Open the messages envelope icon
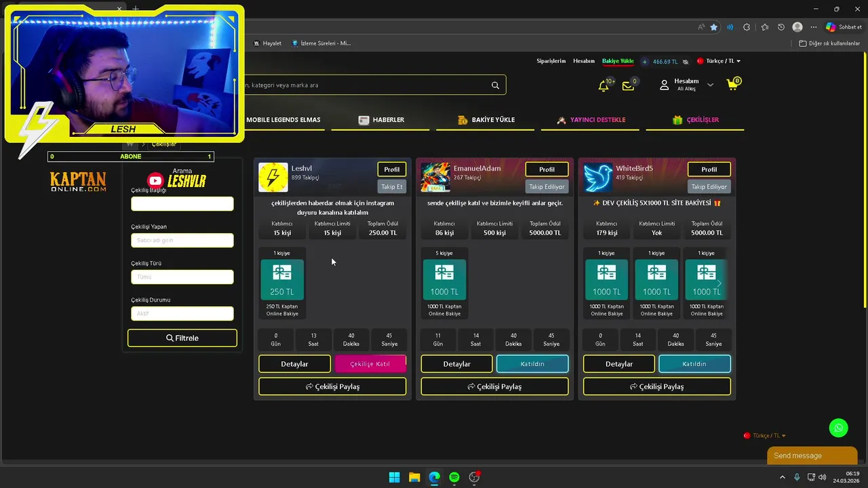This screenshot has width=868, height=488. (x=628, y=86)
